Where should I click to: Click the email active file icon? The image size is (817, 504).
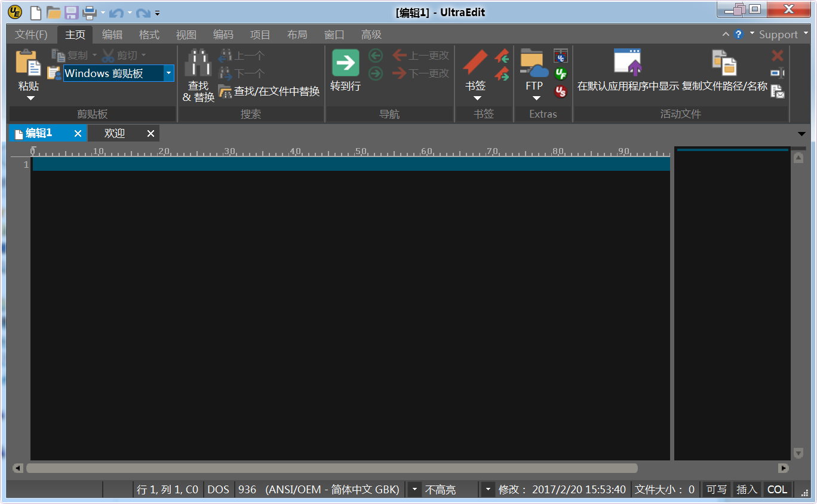778,91
